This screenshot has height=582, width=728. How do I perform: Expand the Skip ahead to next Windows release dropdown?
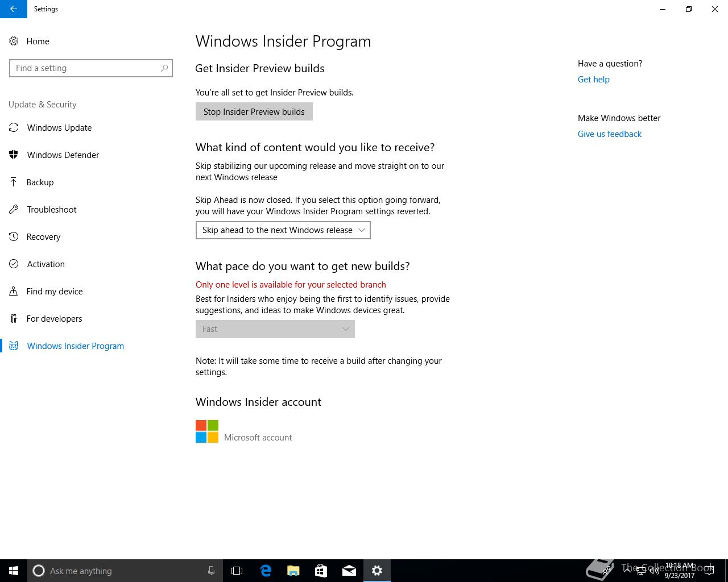283,230
